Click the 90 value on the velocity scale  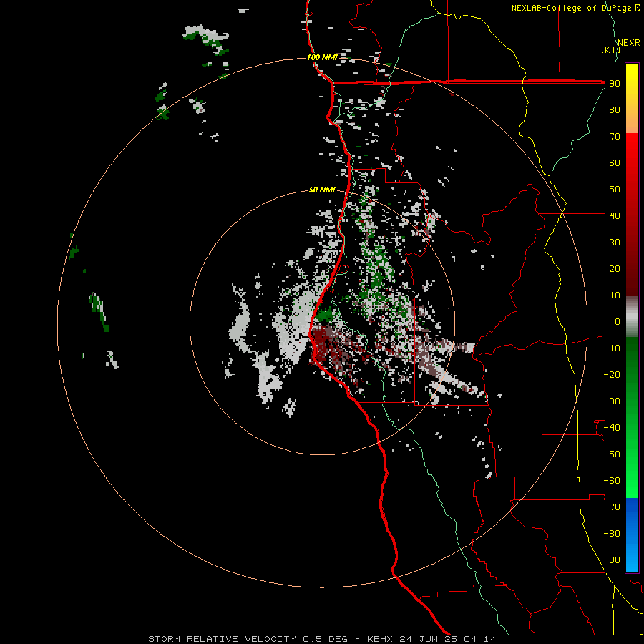pyautogui.click(x=615, y=84)
